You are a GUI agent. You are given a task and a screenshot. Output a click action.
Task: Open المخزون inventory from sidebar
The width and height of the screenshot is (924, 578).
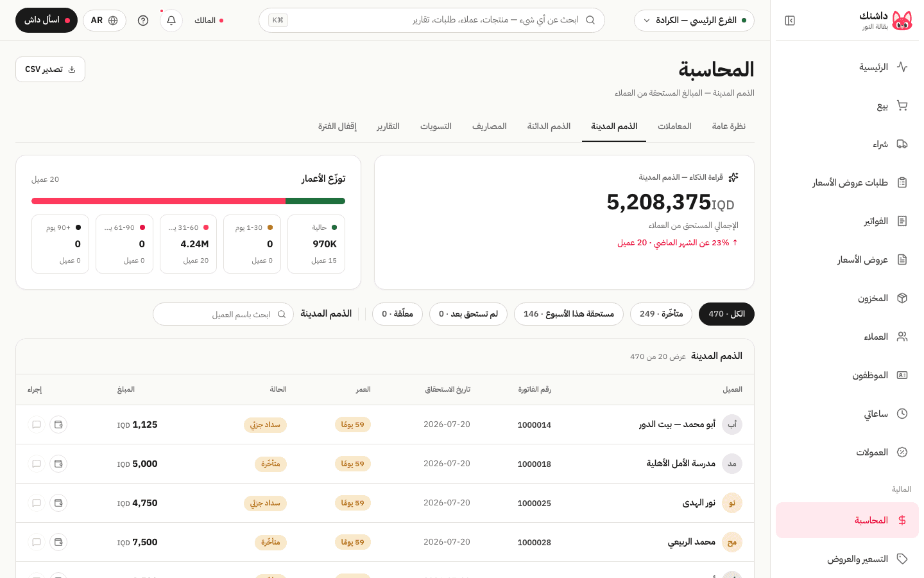click(x=847, y=298)
